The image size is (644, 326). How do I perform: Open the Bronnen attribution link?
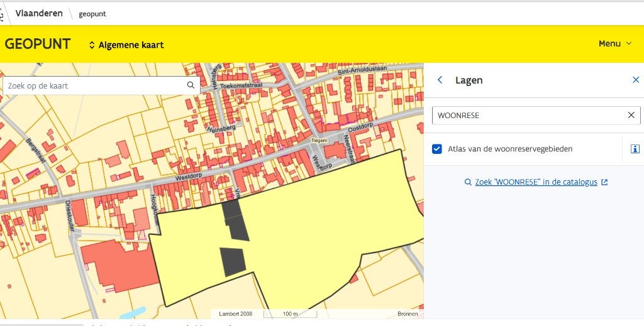point(408,313)
